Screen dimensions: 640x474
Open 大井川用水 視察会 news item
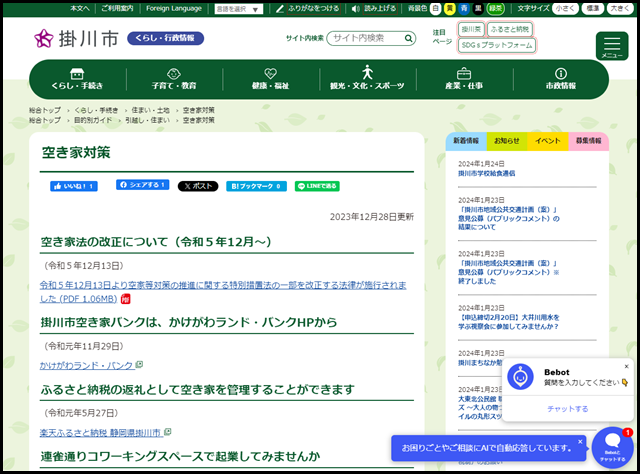tap(509, 322)
